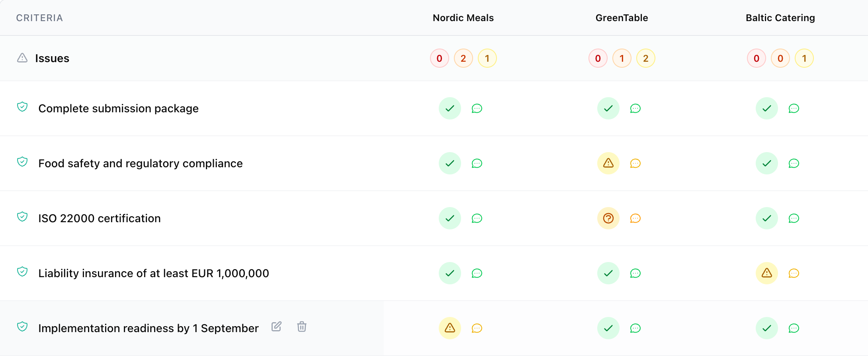
Task: Click Nordic Meals checkmark for ISO 22000 certification
Action: [x=450, y=218]
